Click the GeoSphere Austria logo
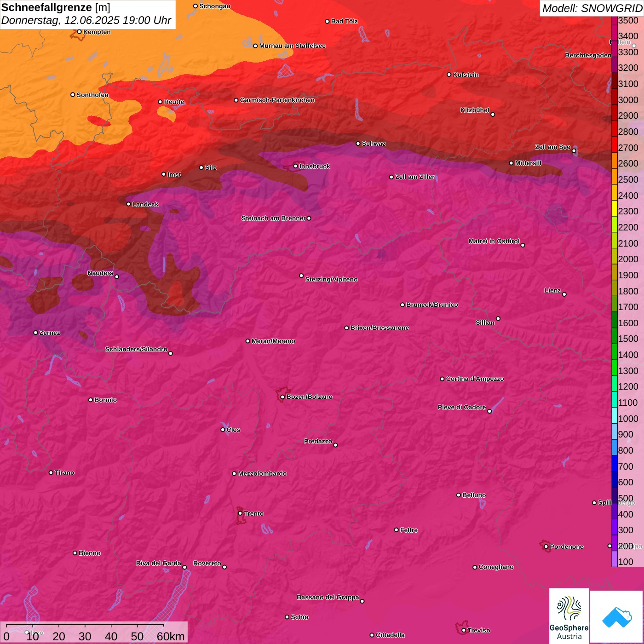 click(x=569, y=615)
